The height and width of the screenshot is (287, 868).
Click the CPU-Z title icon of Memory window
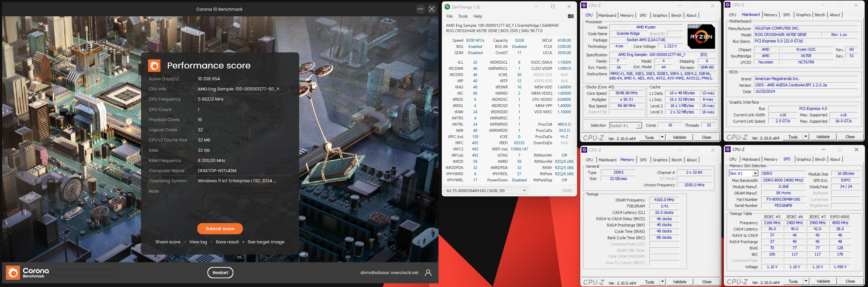584,150
